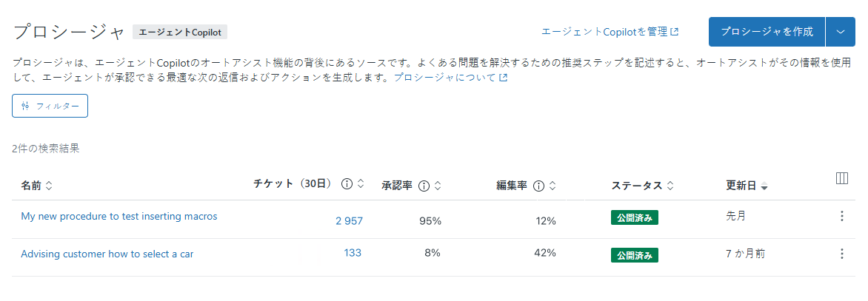The height and width of the screenshot is (301, 868).
Task: Open more options for My new procedure row
Action: 841,216
